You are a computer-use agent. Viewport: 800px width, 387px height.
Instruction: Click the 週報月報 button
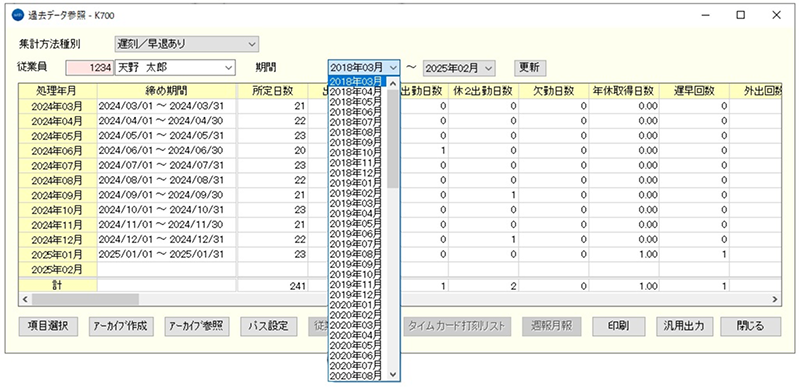552,326
